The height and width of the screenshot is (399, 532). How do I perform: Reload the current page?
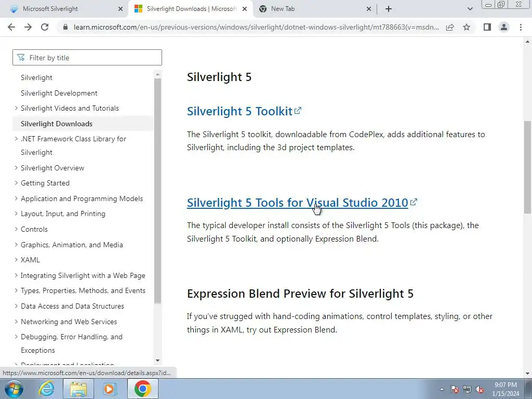pos(45,27)
